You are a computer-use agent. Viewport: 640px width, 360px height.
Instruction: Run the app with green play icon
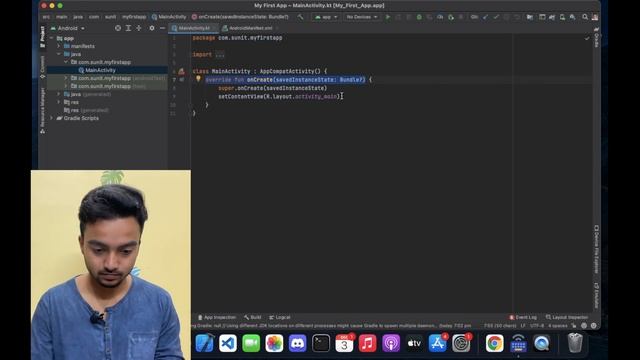tap(388, 17)
